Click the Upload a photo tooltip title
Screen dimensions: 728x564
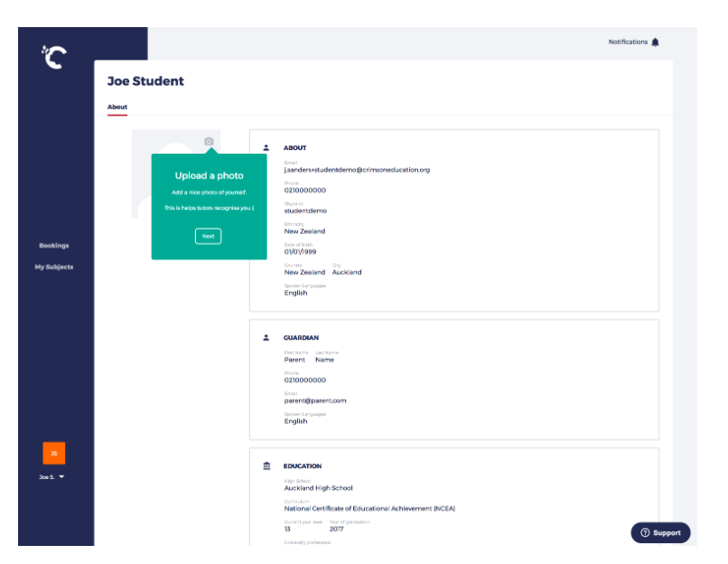(209, 175)
